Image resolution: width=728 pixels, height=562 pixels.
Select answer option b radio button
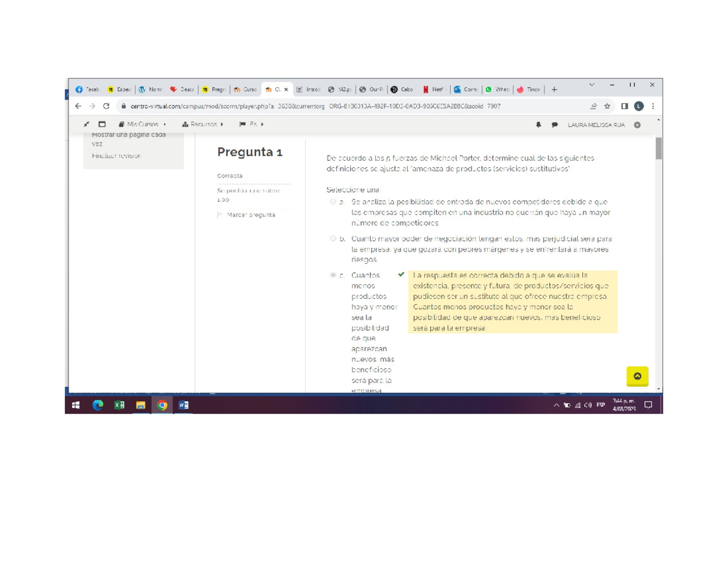tap(332, 238)
